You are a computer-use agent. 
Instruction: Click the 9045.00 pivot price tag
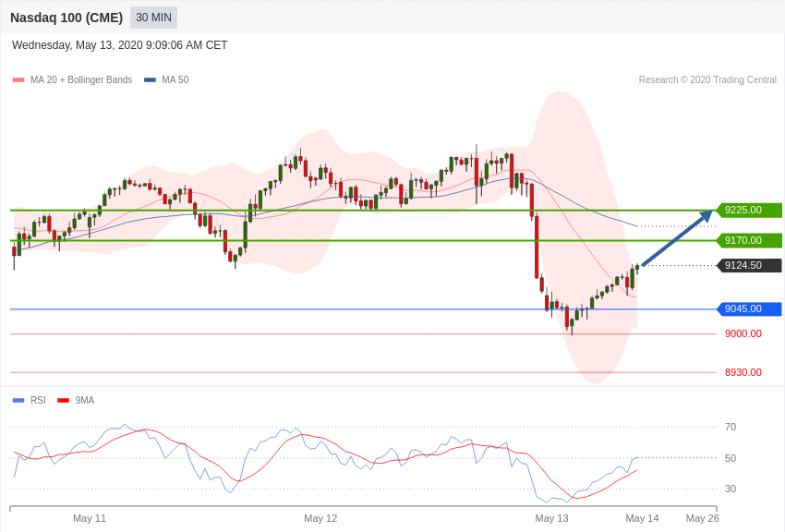point(750,308)
